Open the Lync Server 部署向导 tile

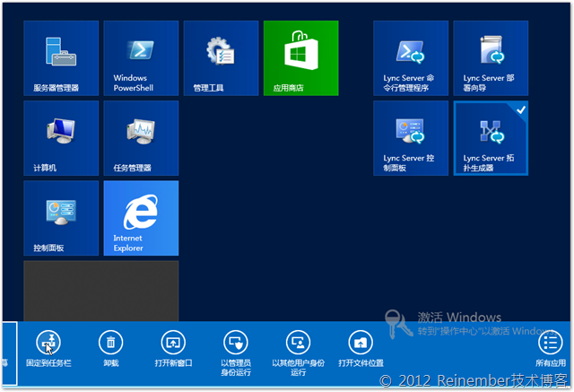(x=491, y=58)
